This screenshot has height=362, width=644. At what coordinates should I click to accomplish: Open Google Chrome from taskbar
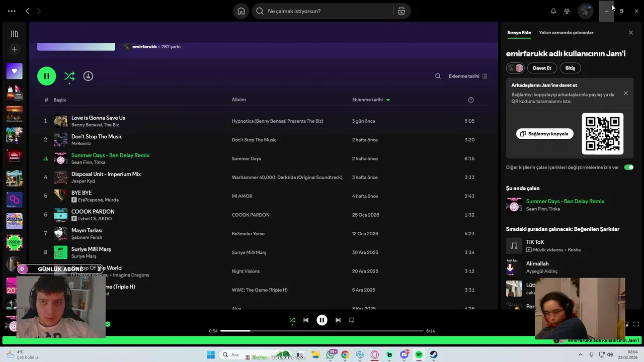[345, 354]
